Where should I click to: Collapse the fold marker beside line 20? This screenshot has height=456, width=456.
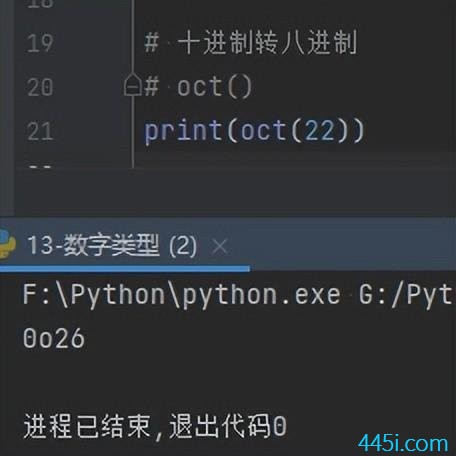pyautogui.click(x=133, y=85)
